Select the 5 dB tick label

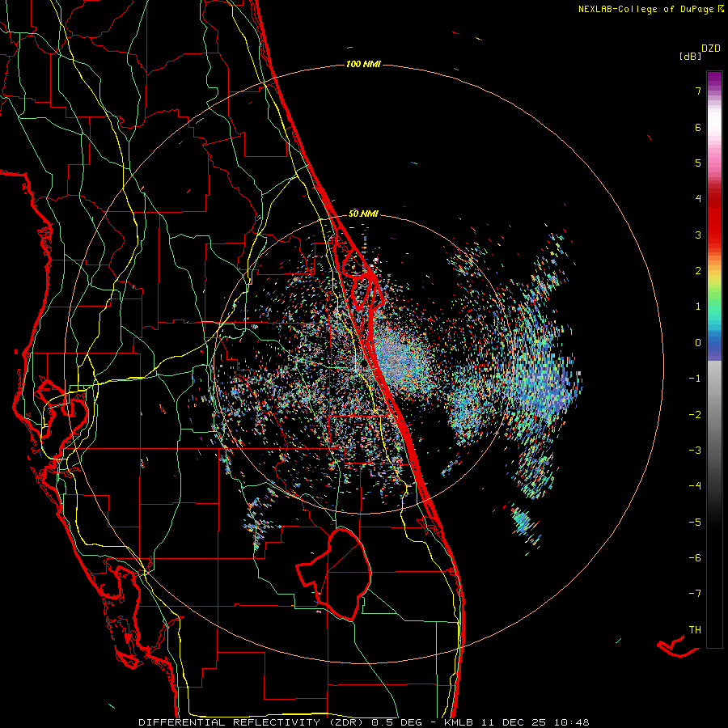(x=698, y=163)
